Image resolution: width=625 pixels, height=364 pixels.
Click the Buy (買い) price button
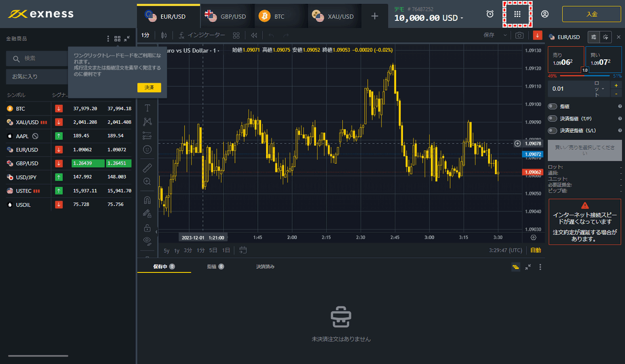tap(604, 59)
